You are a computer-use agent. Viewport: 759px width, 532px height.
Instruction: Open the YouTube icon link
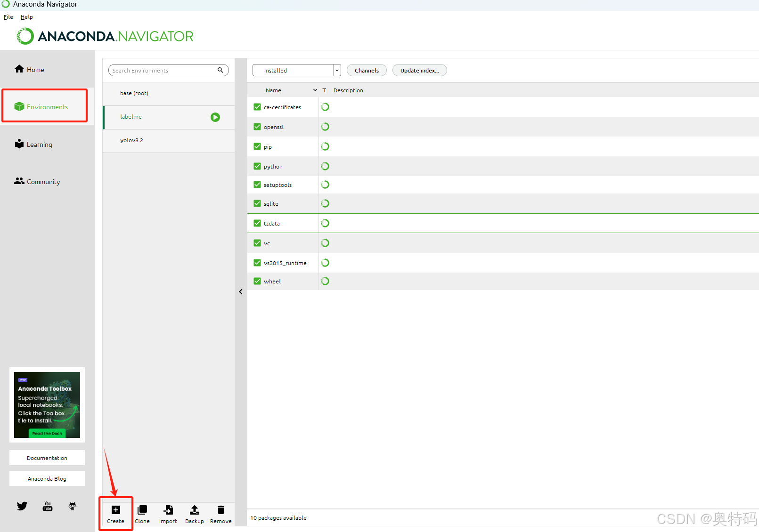48,506
